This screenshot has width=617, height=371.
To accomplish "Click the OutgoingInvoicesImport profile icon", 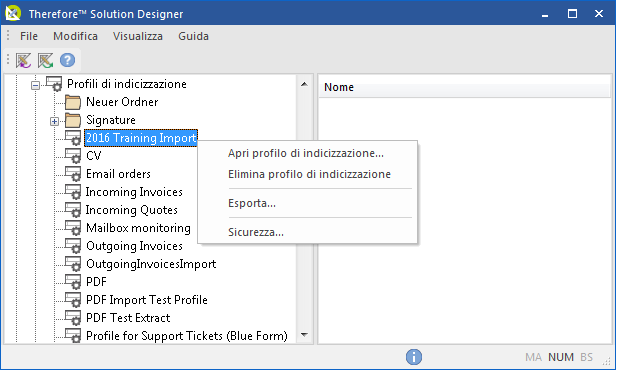I will (73, 264).
